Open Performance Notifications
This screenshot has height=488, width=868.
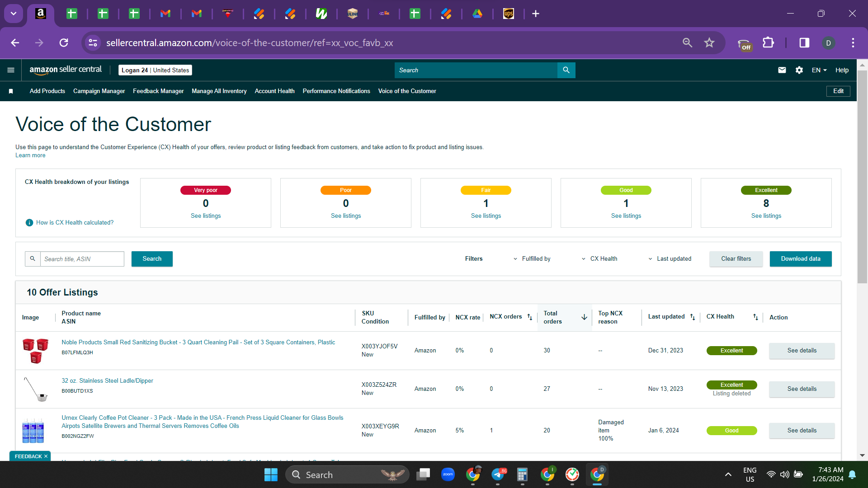(336, 91)
